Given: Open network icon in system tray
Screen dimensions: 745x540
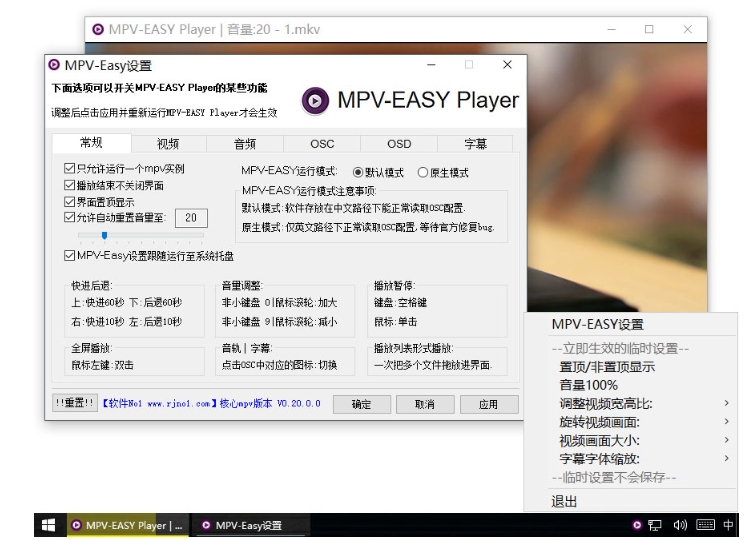Looking at the screenshot, I should coord(655,525).
